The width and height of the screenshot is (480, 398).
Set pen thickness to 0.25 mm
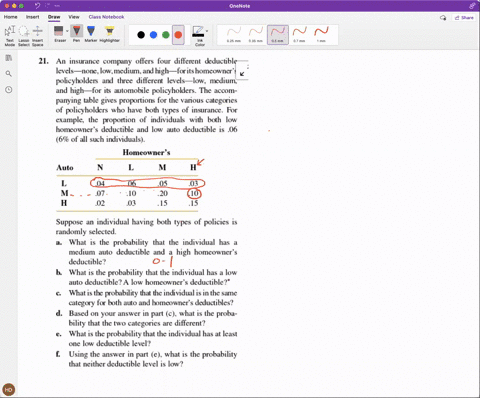(x=234, y=35)
